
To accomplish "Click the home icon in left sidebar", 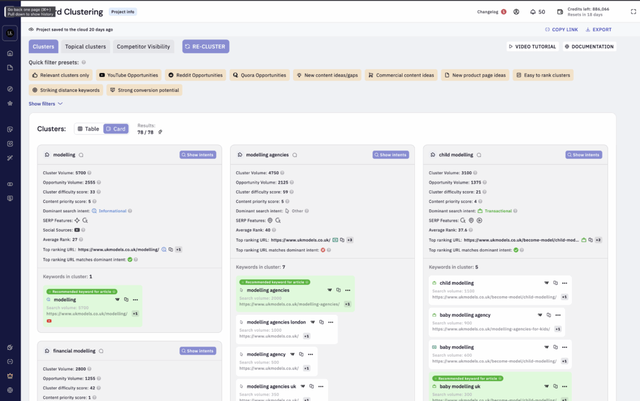I will tap(10, 53).
